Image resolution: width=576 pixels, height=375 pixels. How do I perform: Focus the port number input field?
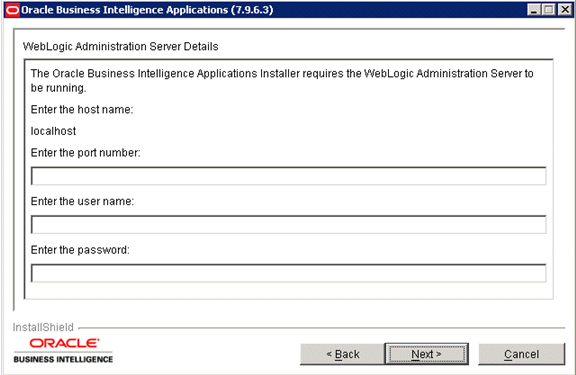point(288,176)
